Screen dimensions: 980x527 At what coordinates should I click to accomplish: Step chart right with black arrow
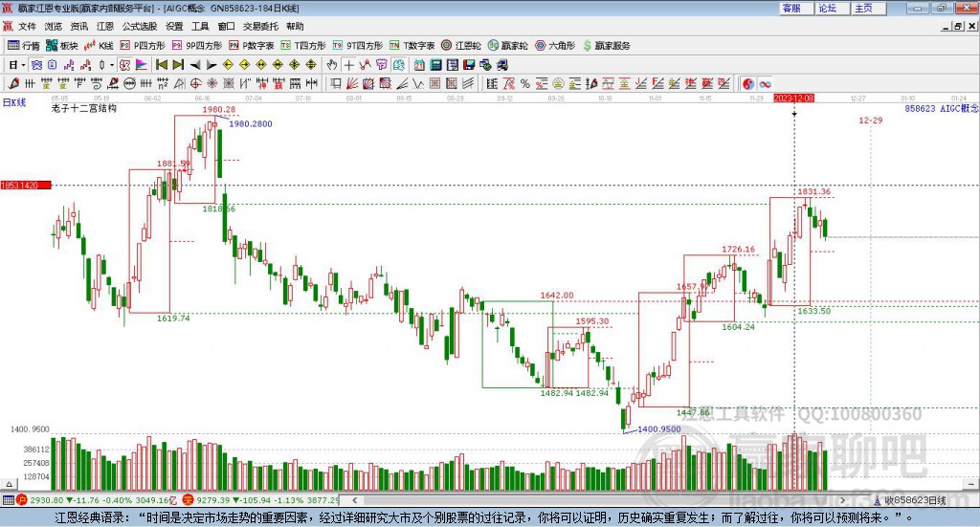212,65
